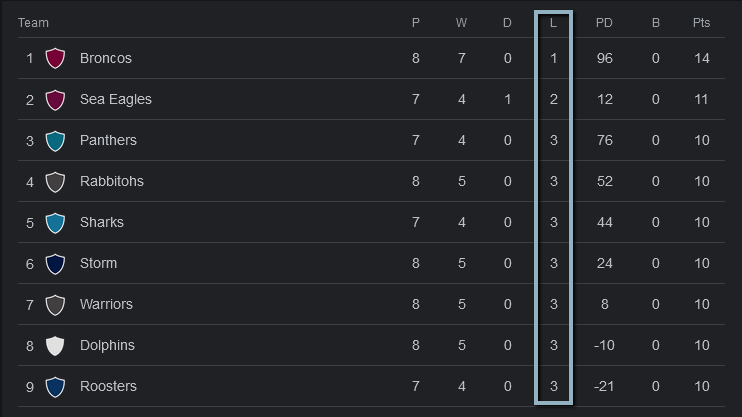Click the Broncos team shield icon
The height and width of the screenshot is (417, 742).
point(55,58)
